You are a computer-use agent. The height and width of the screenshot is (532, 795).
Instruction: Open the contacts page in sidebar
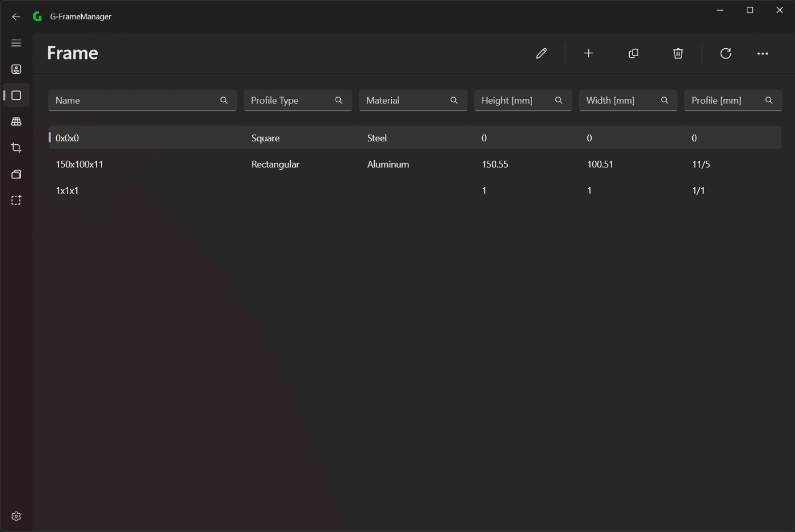point(16,69)
